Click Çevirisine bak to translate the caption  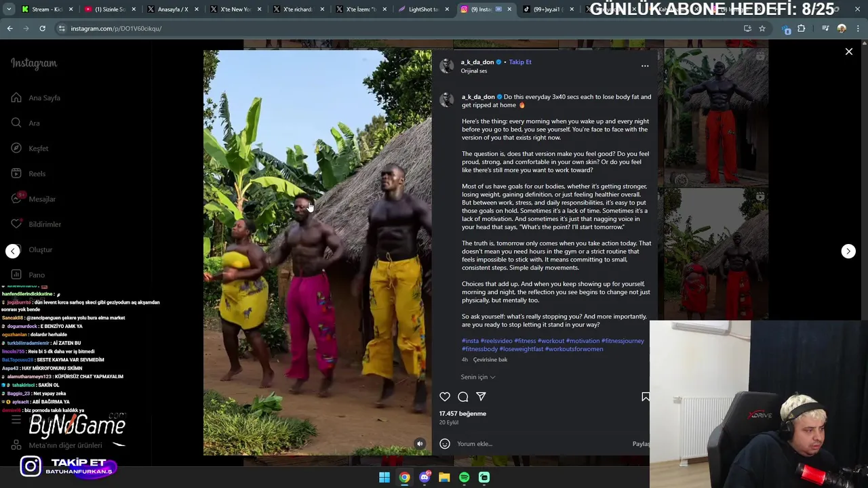tap(490, 360)
